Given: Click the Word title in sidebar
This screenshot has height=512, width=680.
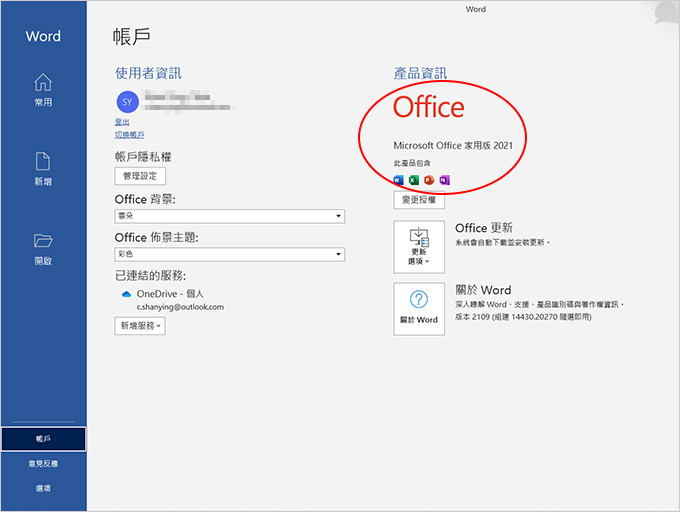Looking at the screenshot, I should (43, 36).
